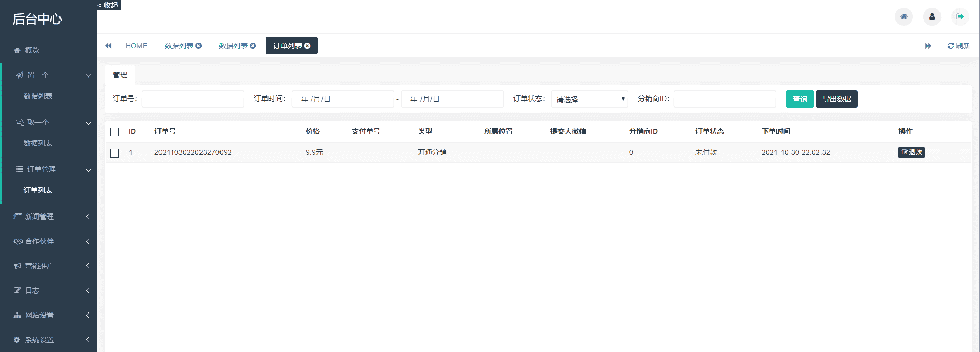This screenshot has width=980, height=352.
Task: Select the 管理 tab
Action: pos(120,75)
